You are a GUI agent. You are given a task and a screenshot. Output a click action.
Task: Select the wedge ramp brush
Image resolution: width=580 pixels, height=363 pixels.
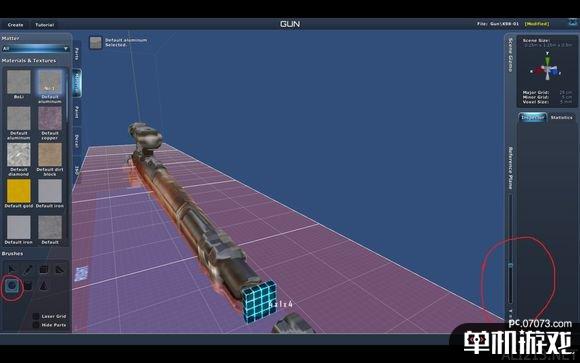(60, 269)
